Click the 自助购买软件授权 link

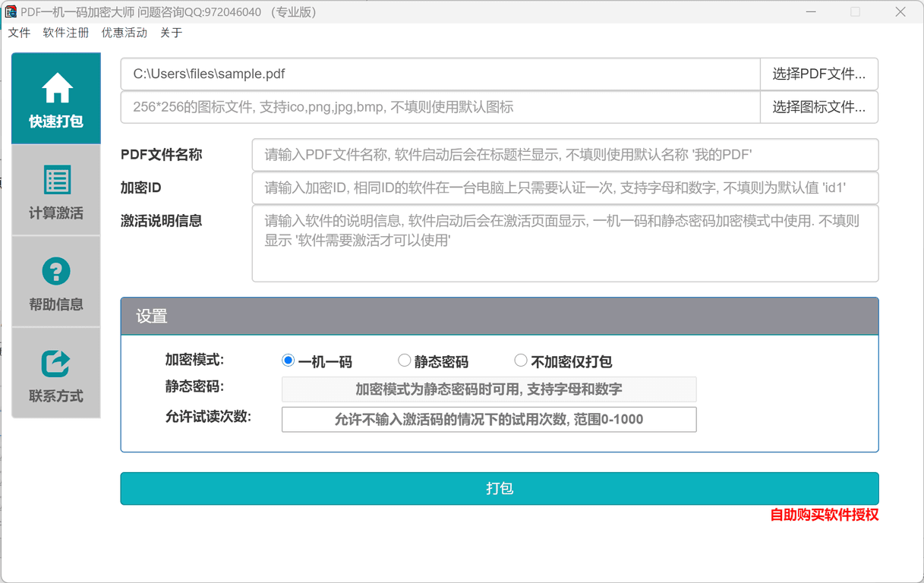(x=825, y=515)
